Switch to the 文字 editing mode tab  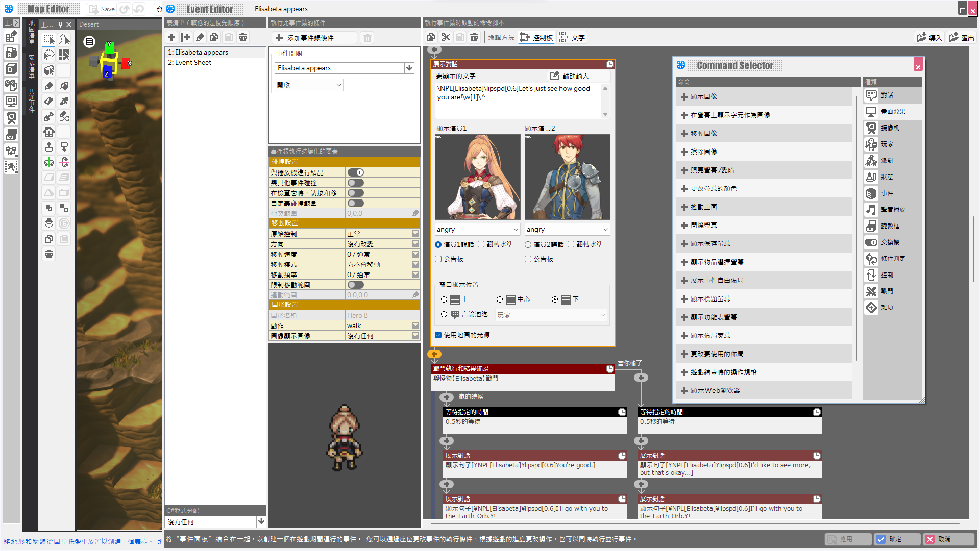572,37
